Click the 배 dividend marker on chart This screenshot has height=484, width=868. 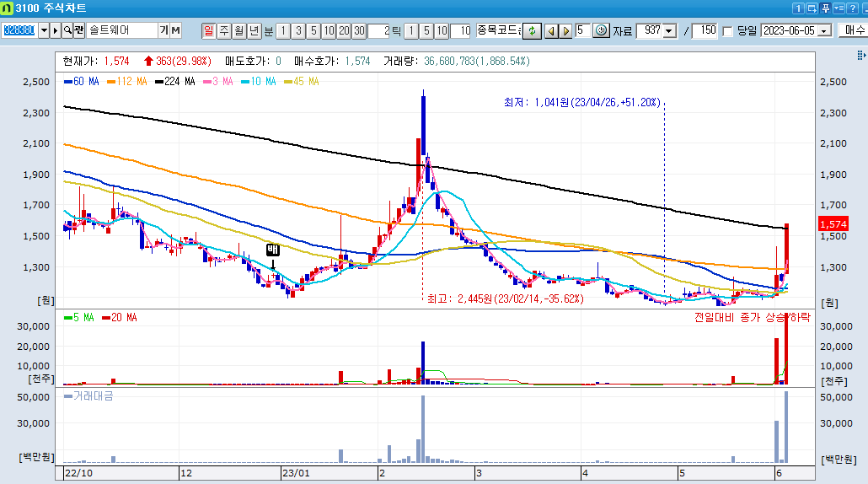272,250
